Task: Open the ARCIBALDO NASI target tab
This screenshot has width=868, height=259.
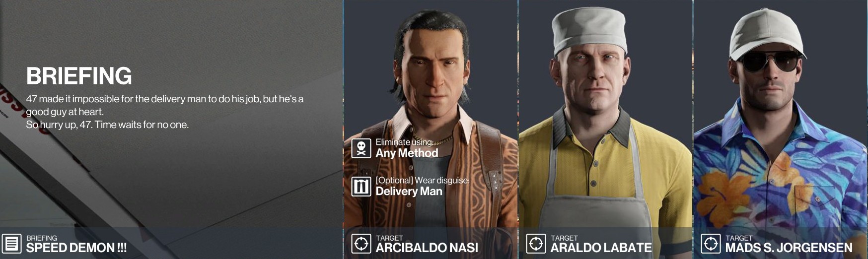Action: click(x=431, y=244)
